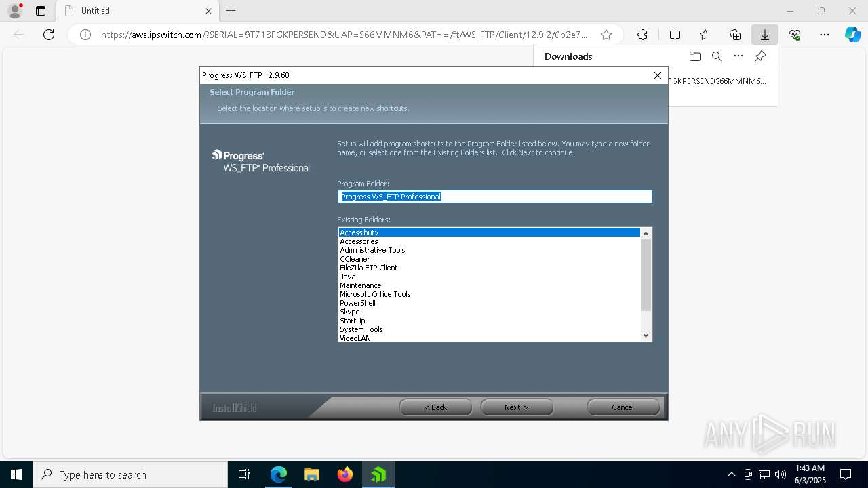The width and height of the screenshot is (868, 488).
Task: Toggle split screen view
Action: 675,35
